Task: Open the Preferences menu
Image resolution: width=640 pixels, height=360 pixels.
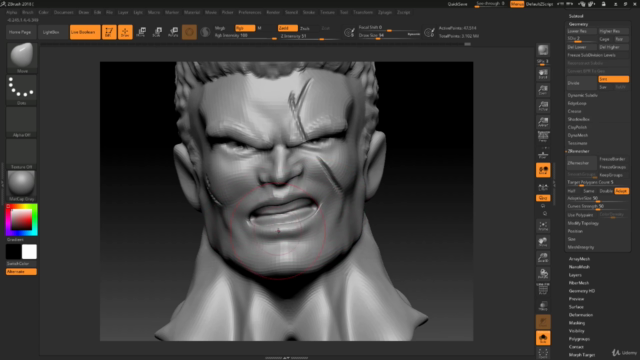Action: point(250,12)
